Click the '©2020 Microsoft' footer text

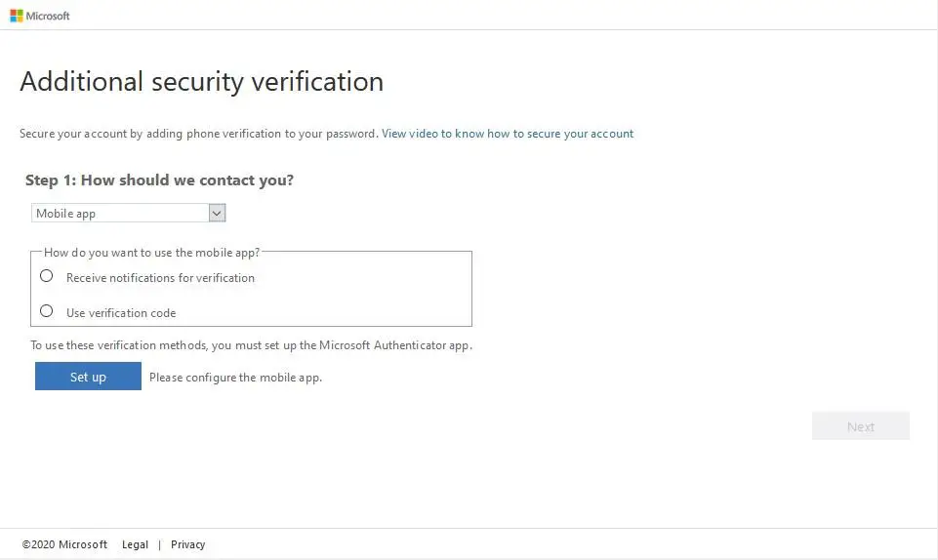(x=64, y=544)
